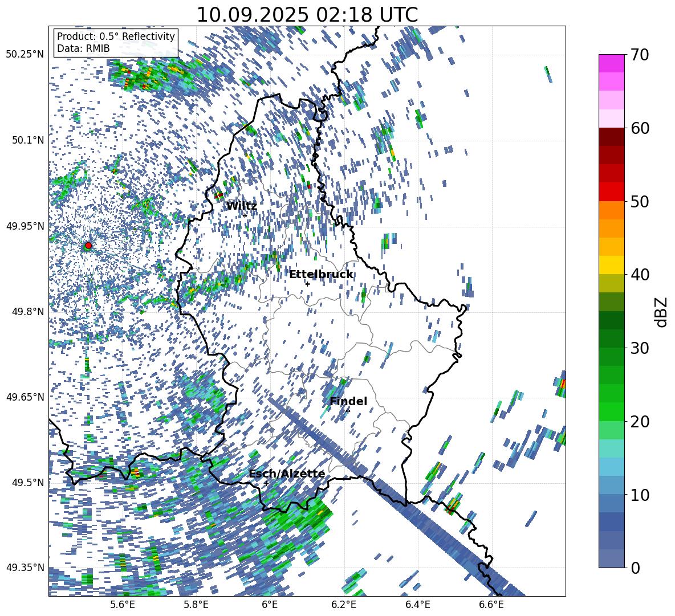Click the 60 tick label on colorbar
675x616 pixels.
[640, 128]
